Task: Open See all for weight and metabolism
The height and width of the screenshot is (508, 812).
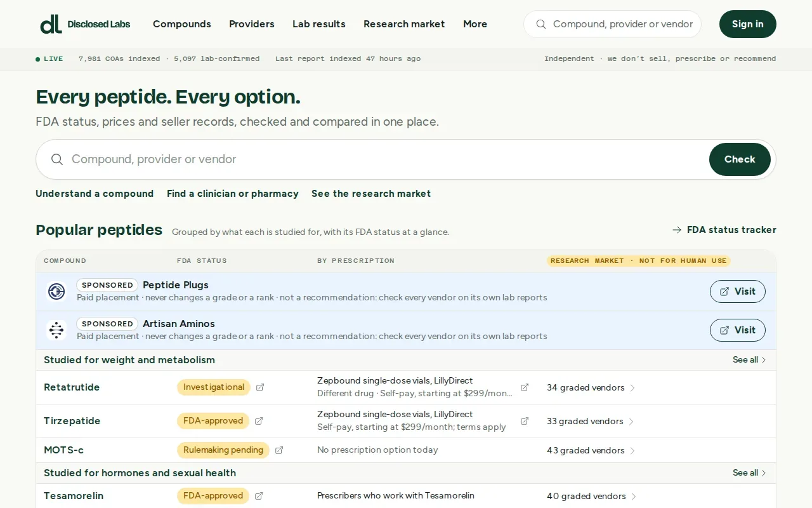Action: click(x=750, y=360)
